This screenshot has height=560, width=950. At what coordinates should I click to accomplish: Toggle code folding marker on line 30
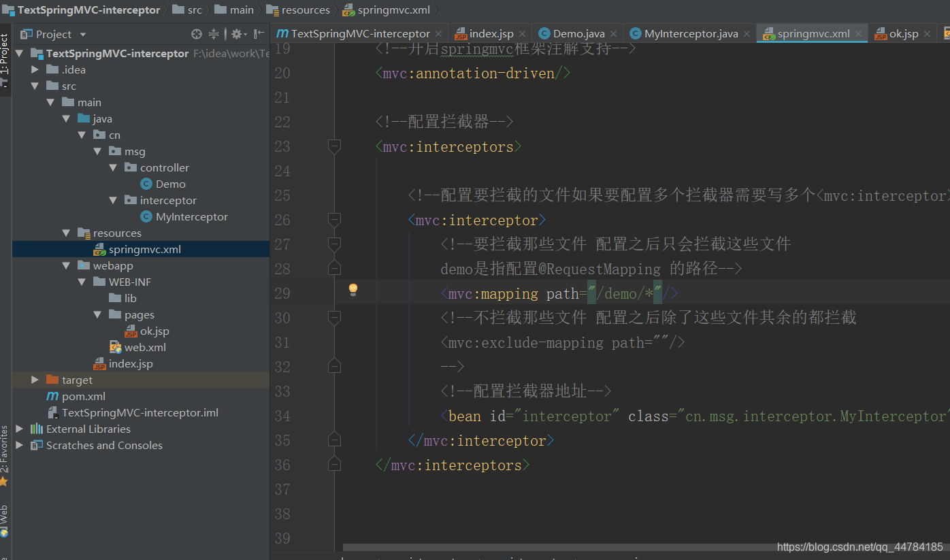(334, 318)
